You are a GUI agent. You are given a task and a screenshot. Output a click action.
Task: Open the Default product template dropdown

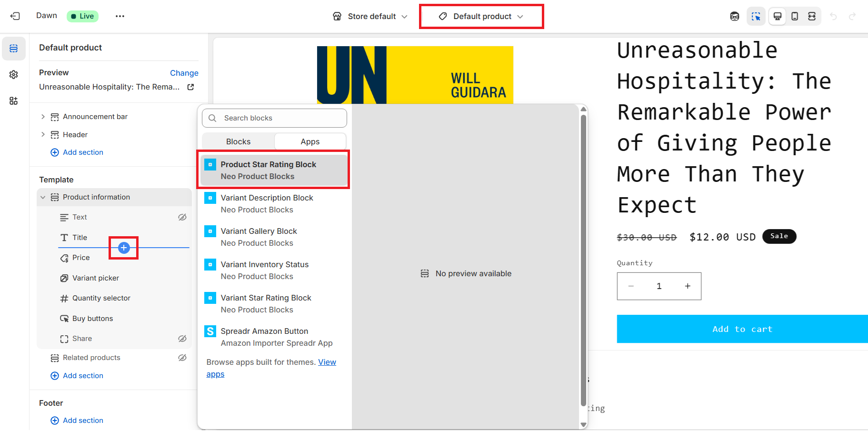point(481,16)
